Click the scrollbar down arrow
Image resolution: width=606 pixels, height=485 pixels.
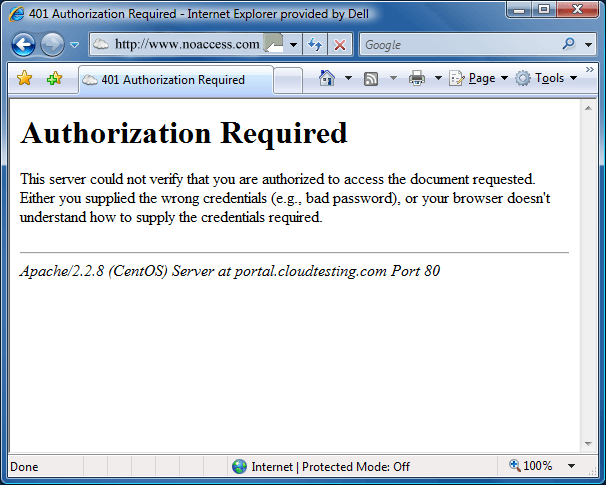pos(588,444)
